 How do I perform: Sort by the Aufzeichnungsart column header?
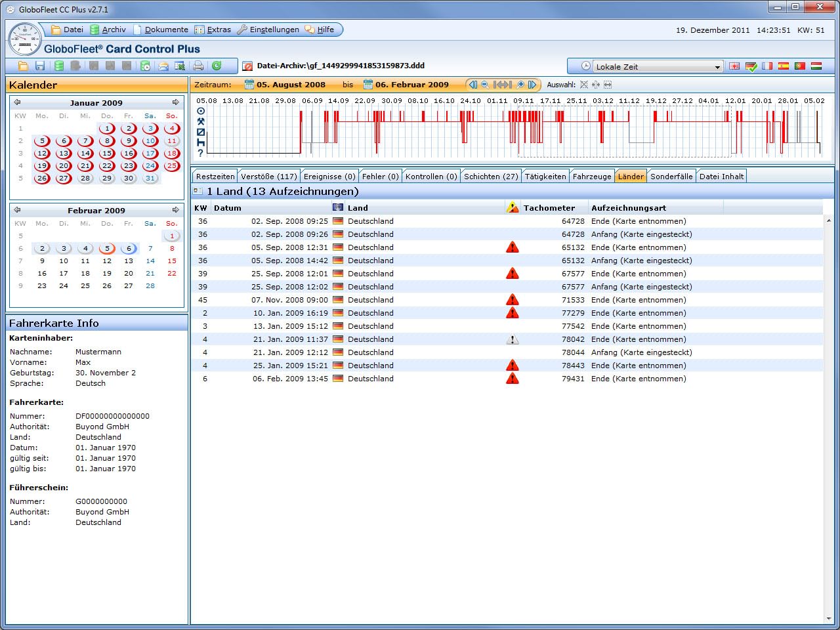tap(656, 208)
